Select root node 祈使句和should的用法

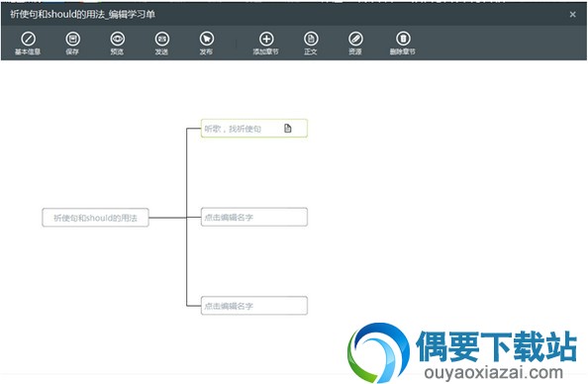click(x=95, y=218)
